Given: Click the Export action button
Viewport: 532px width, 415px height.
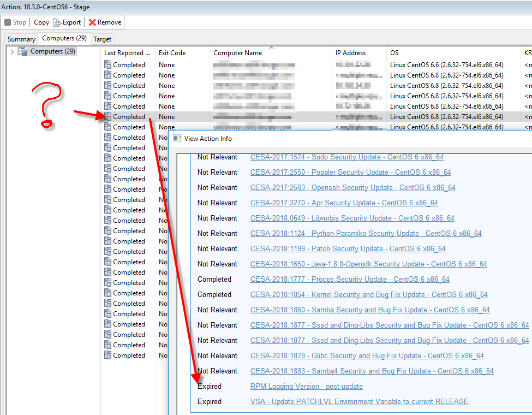Looking at the screenshot, I should (67, 22).
